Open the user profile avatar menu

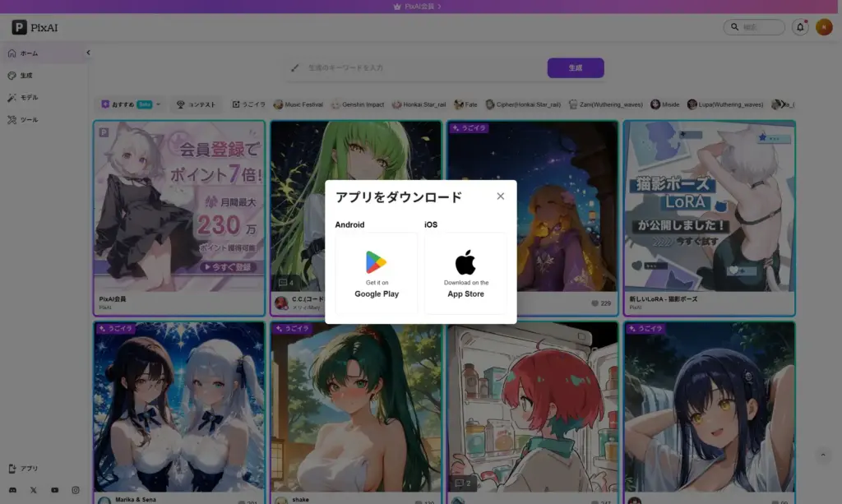point(824,27)
